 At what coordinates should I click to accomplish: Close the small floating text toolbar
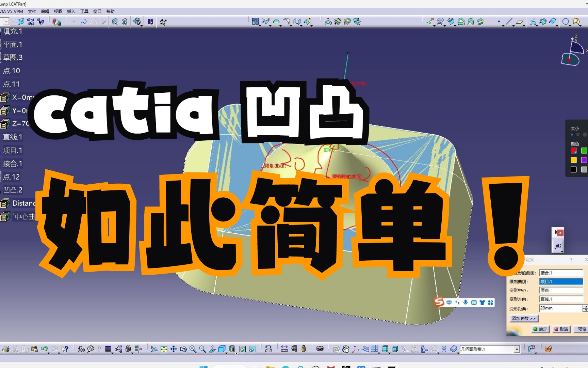pos(560,233)
